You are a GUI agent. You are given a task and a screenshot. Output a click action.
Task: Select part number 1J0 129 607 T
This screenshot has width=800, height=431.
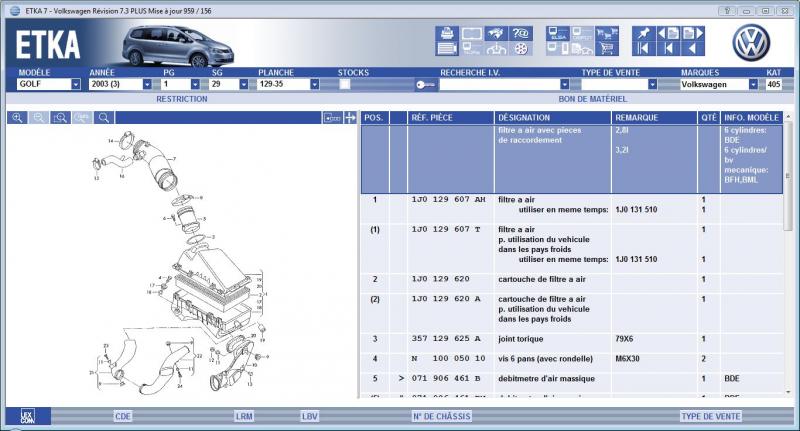pyautogui.click(x=446, y=230)
